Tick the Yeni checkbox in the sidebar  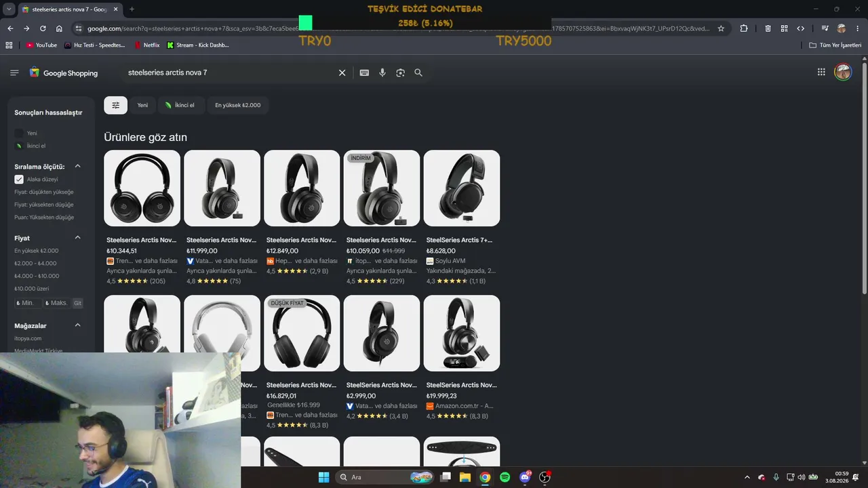click(19, 134)
